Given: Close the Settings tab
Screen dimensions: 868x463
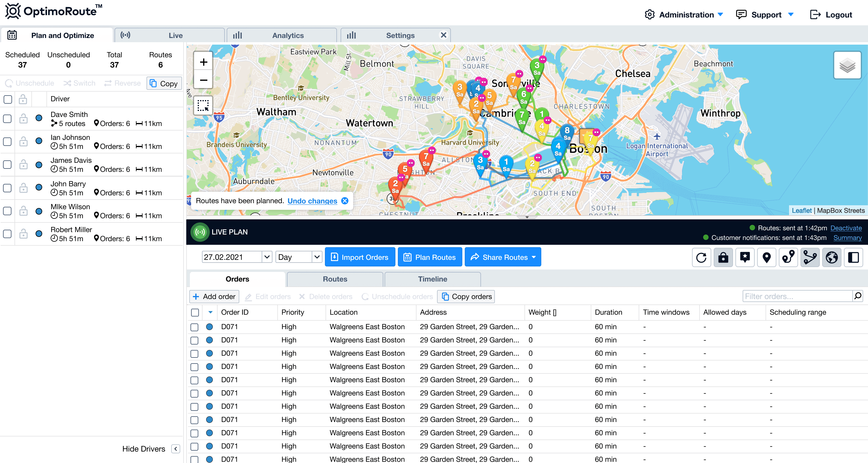Looking at the screenshot, I should click(x=443, y=35).
